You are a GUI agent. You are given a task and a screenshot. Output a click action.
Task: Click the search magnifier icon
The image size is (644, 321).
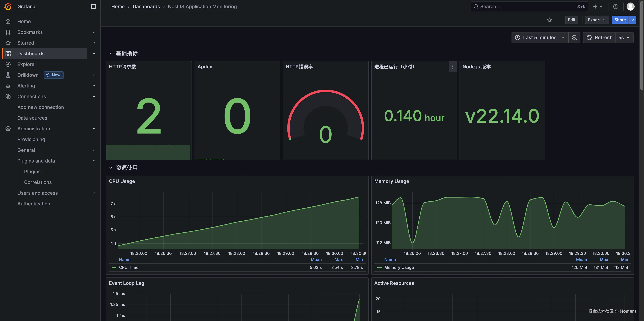476,7
